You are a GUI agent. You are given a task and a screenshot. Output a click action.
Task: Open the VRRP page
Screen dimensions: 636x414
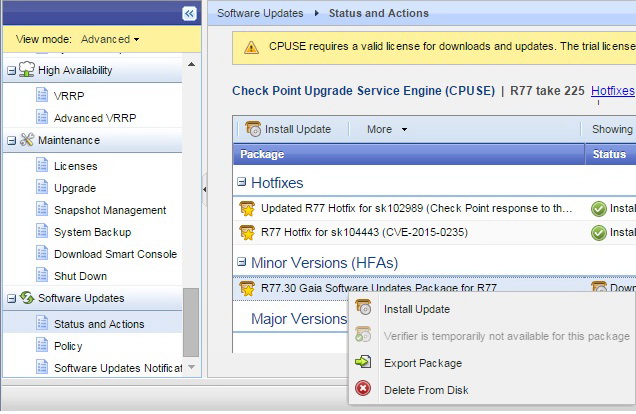coord(69,96)
